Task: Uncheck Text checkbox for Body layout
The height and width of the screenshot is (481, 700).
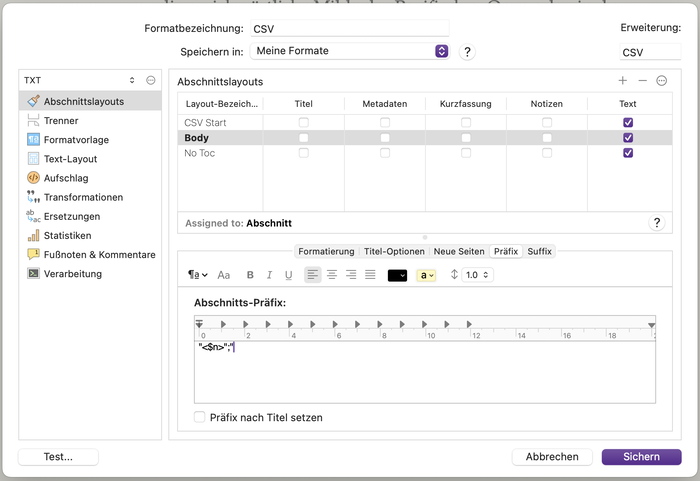Action: click(x=628, y=137)
